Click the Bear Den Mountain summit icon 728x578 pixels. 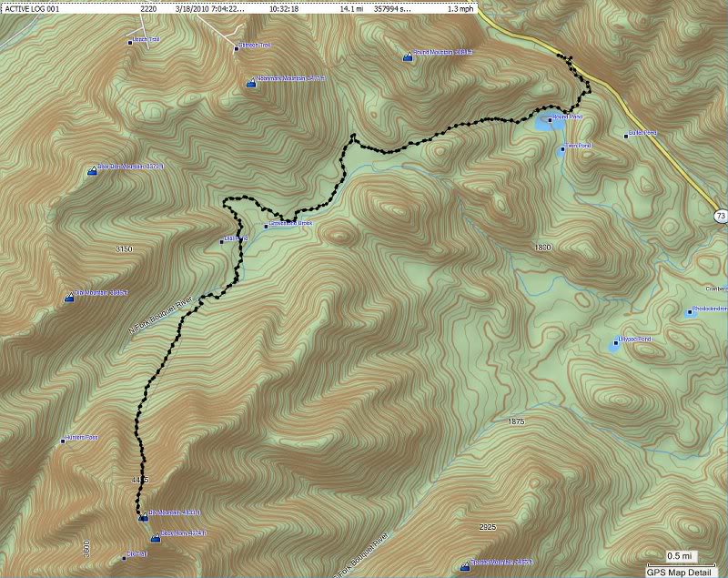(x=92, y=170)
